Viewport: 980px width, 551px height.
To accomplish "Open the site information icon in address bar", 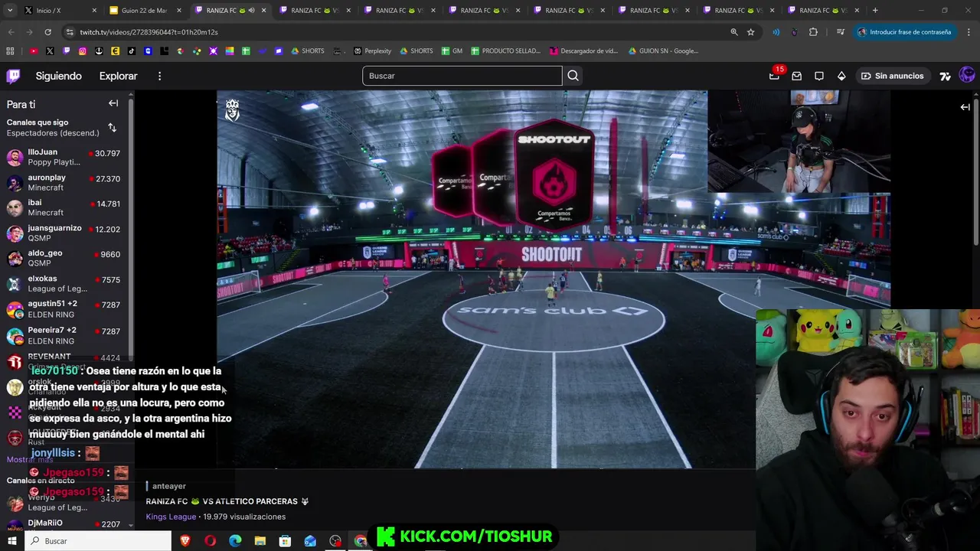I will [x=70, y=32].
